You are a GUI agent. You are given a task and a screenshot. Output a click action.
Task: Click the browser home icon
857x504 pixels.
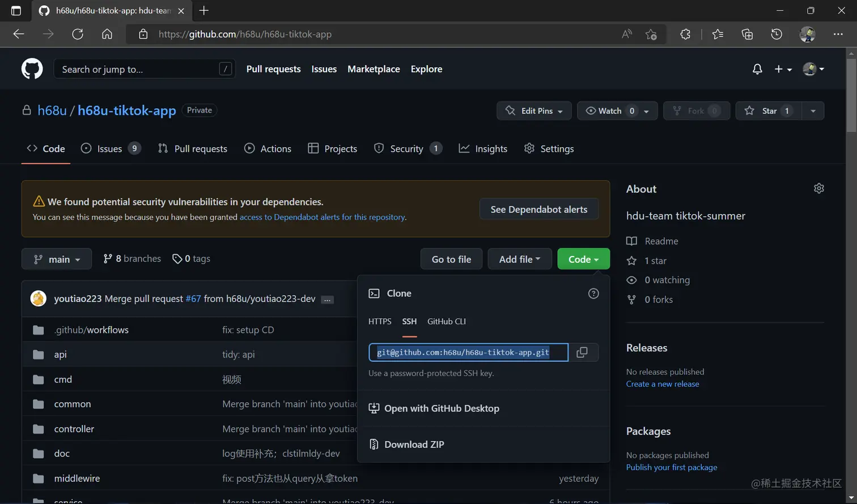tap(107, 34)
